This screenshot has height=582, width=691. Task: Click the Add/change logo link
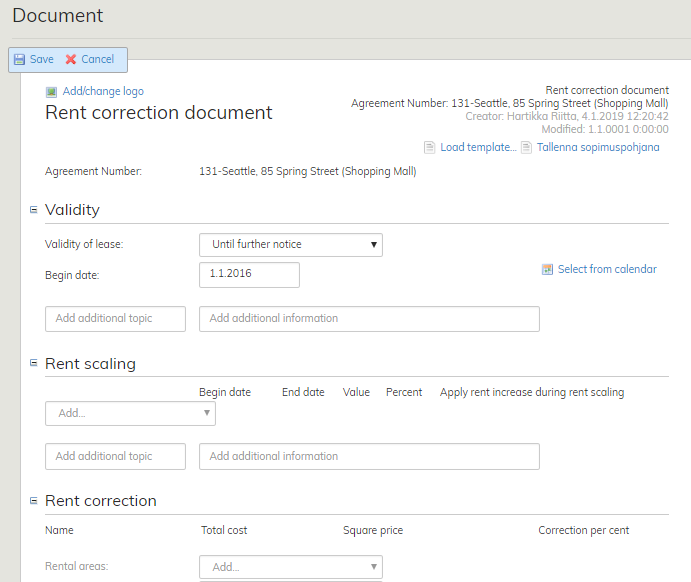103,92
